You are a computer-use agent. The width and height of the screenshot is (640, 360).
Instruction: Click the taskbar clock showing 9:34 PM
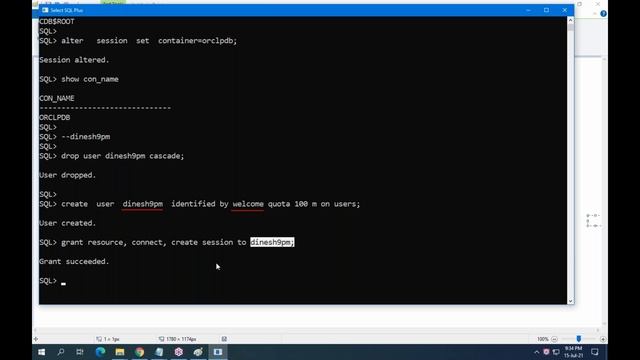click(573, 352)
